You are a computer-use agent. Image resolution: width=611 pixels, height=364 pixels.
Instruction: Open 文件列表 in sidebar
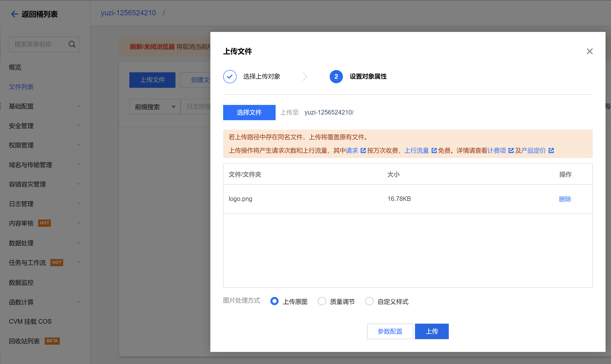[21, 87]
